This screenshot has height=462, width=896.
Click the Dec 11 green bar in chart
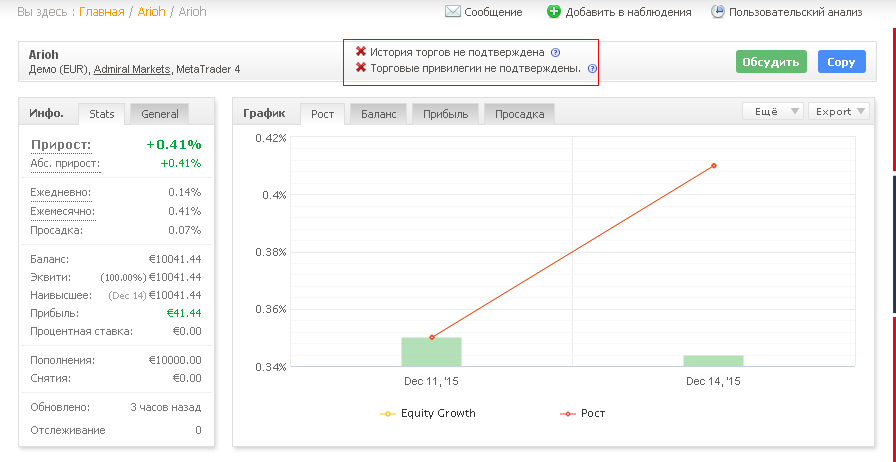click(x=431, y=352)
